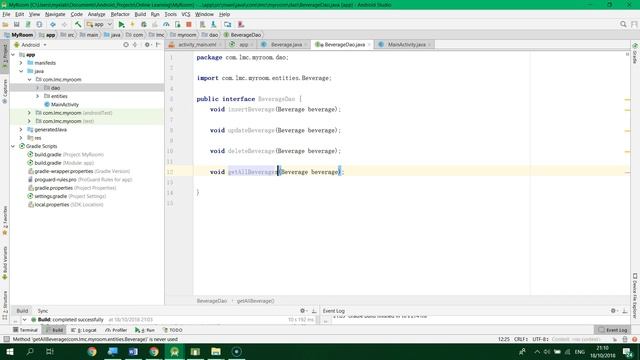Toggle the Build Variants side tab
The width and height of the screenshot is (640, 360).
(x=5, y=263)
